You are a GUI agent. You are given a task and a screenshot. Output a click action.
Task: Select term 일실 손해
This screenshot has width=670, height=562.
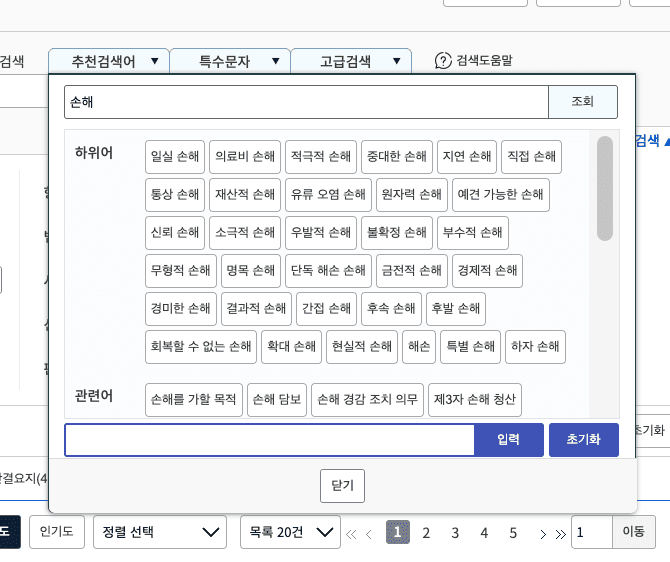pos(175,157)
